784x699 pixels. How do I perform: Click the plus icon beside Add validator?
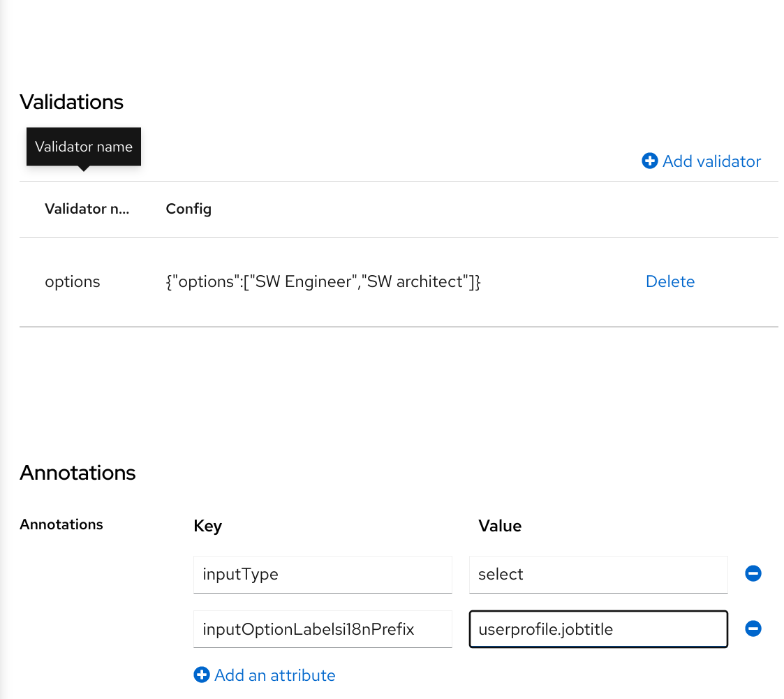pos(649,161)
